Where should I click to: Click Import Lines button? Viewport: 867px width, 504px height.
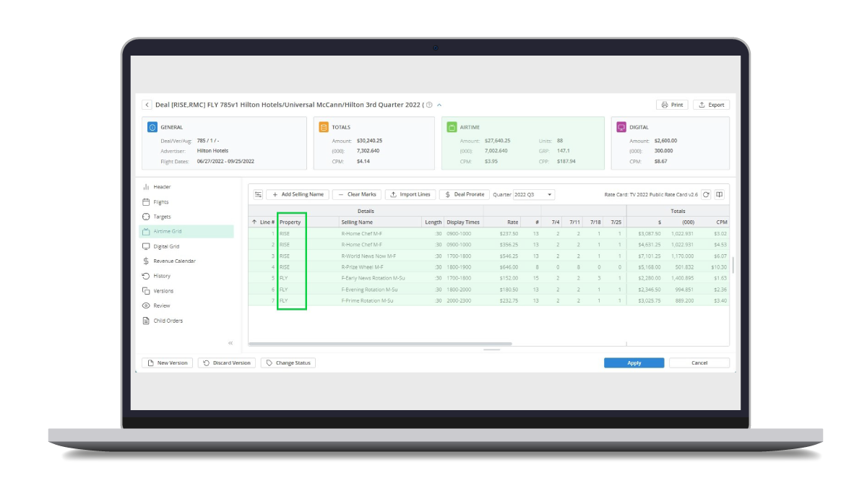click(x=410, y=194)
